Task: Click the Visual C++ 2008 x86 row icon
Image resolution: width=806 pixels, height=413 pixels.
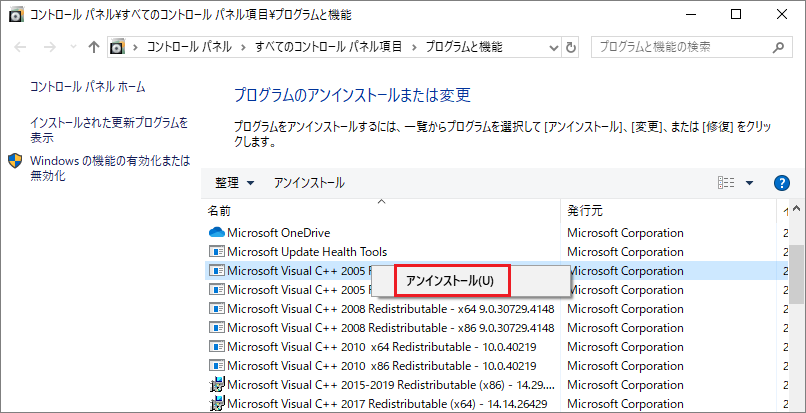Action: click(x=217, y=328)
